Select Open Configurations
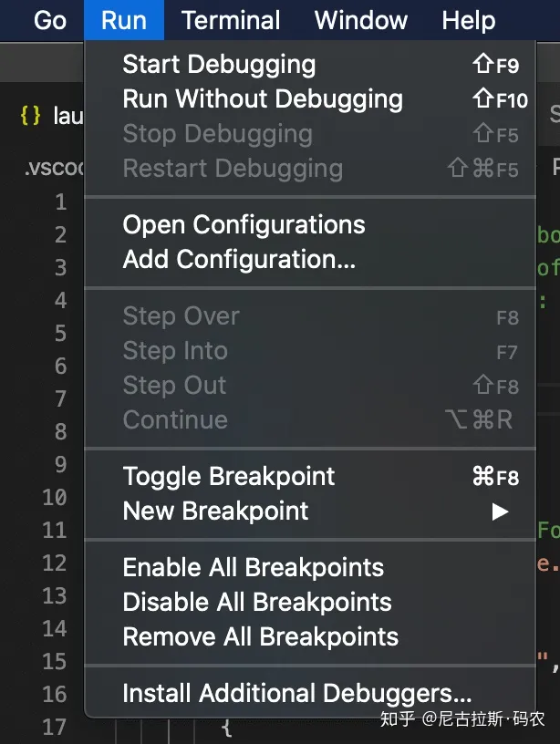Image resolution: width=560 pixels, height=744 pixels. 243,224
